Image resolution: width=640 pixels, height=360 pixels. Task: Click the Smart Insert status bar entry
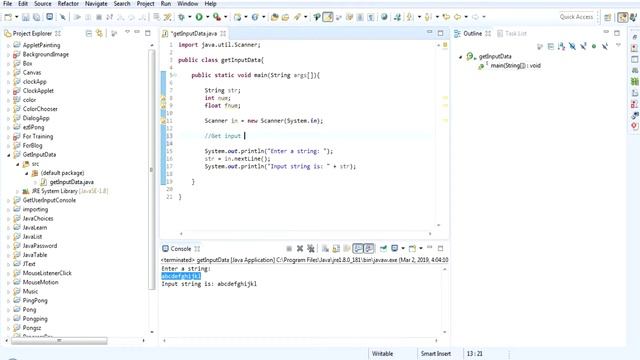[436, 353]
